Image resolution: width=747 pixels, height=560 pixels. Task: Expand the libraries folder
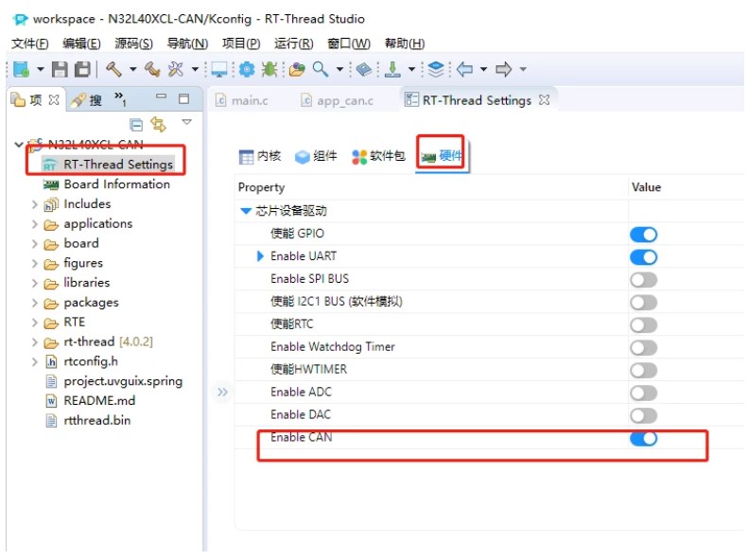pyautogui.click(x=34, y=283)
